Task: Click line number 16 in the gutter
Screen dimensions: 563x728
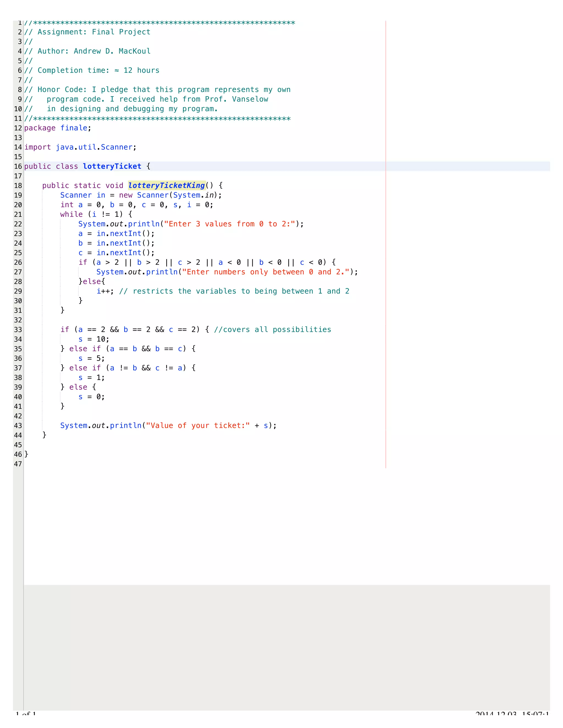Action: click(x=18, y=166)
